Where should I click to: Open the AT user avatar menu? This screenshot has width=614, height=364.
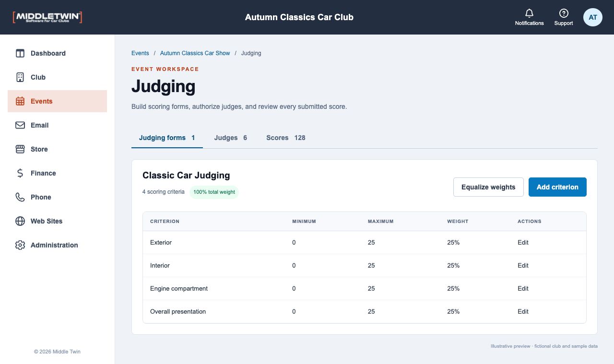point(593,17)
